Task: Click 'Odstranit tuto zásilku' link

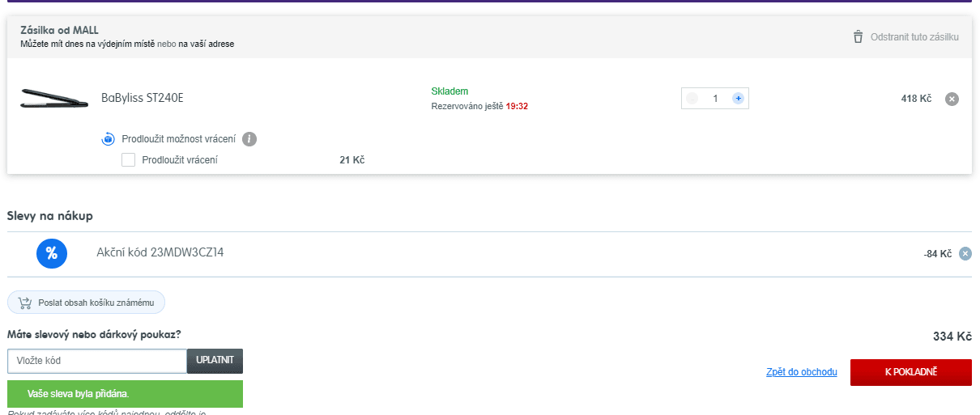Action: coord(914,37)
